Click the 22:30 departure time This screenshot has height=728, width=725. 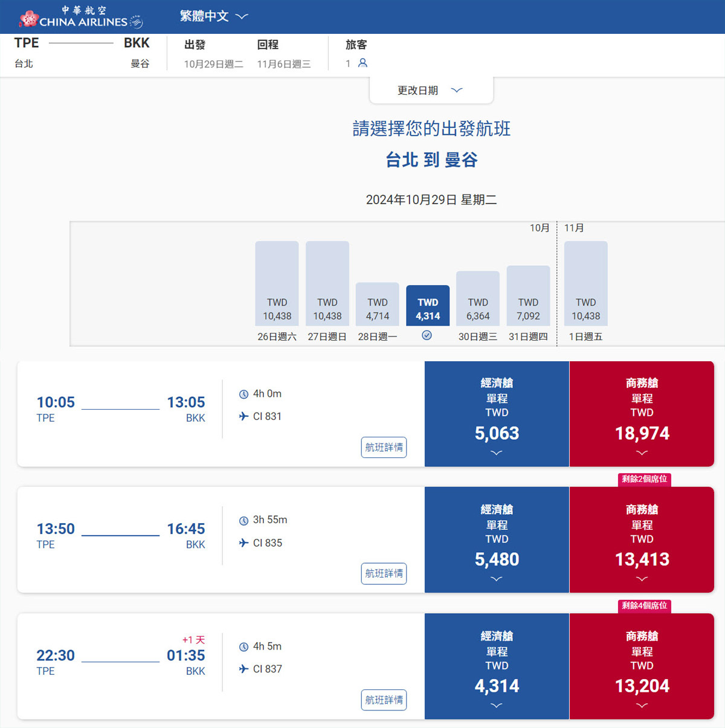pos(56,656)
